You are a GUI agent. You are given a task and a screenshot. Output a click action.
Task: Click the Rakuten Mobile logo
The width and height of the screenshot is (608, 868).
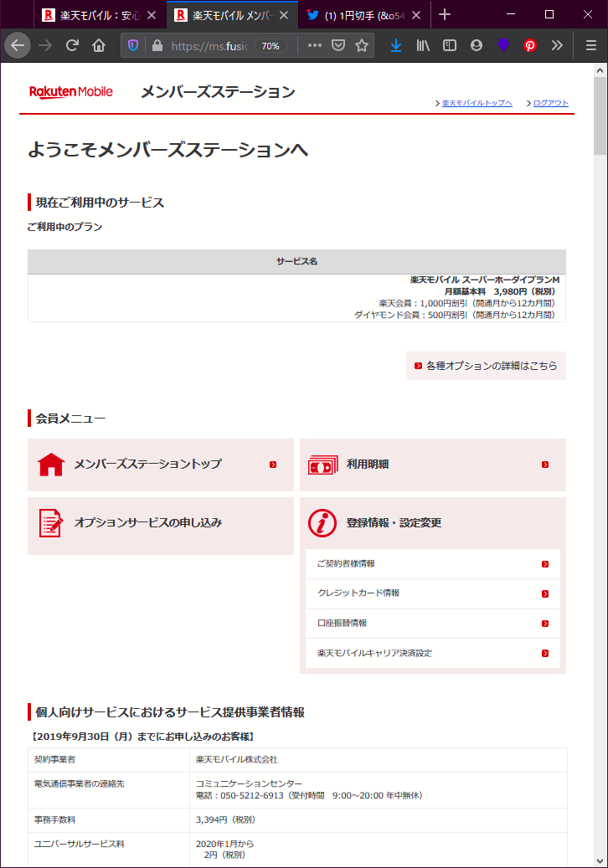(x=71, y=92)
